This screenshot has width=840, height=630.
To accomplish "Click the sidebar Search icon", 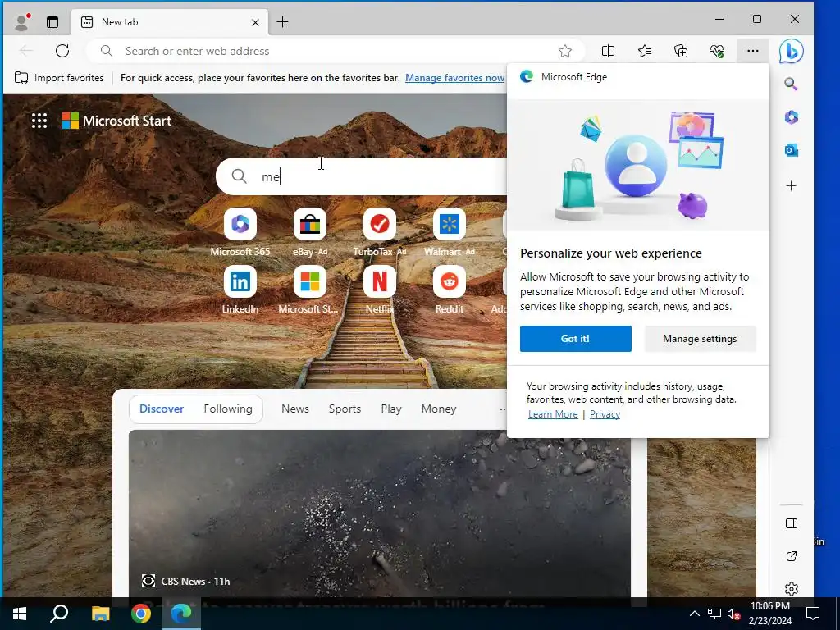I will (792, 84).
